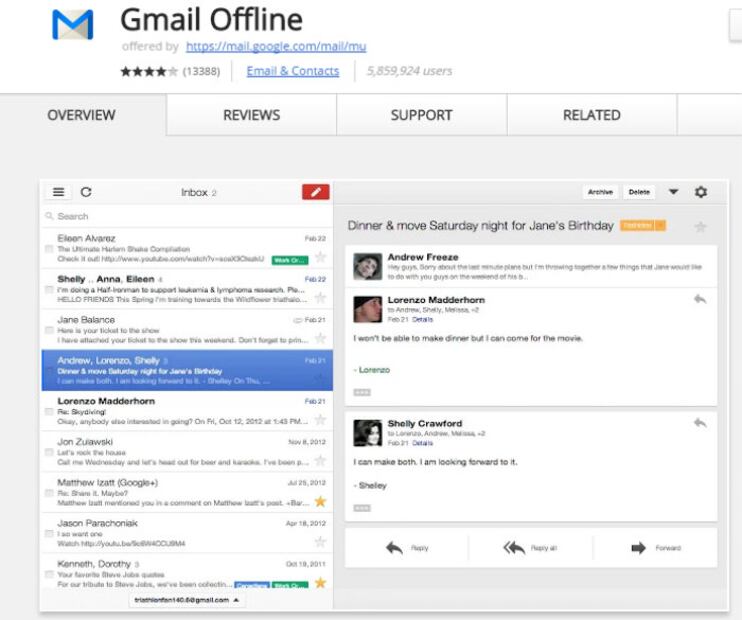Switch to the OVERVIEW tab
The image size is (742, 620).
[x=81, y=115]
